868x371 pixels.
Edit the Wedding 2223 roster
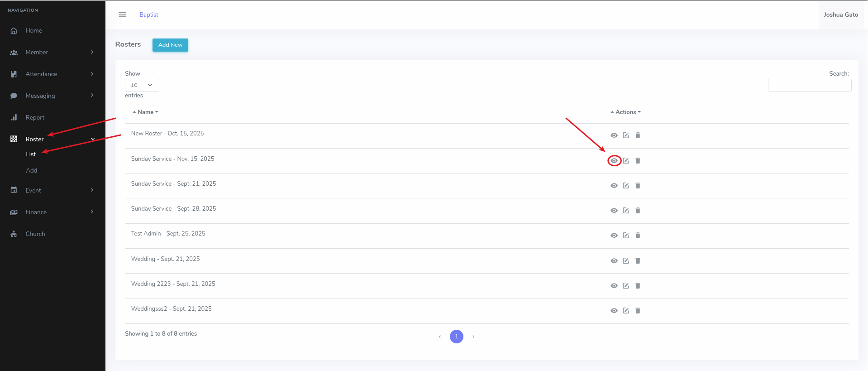(626, 286)
